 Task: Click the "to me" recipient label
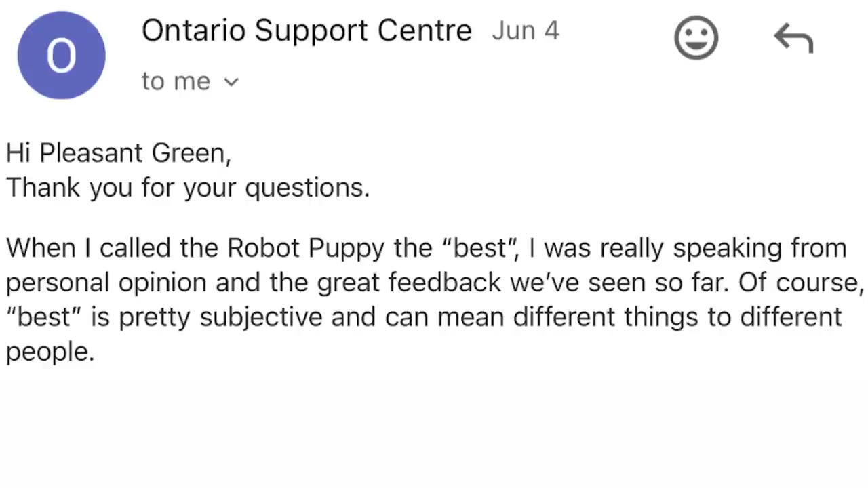(176, 81)
